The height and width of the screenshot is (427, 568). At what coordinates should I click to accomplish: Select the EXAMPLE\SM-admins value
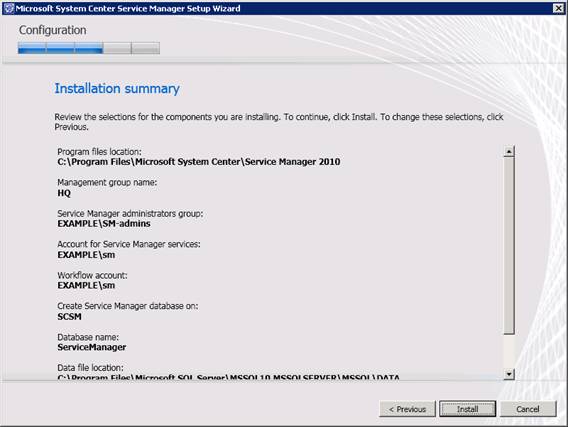click(104, 224)
